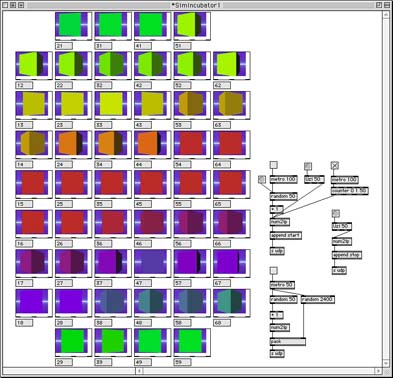Select the random 2400 object box
Viewport: 393px width, 378px height.
pyautogui.click(x=318, y=299)
